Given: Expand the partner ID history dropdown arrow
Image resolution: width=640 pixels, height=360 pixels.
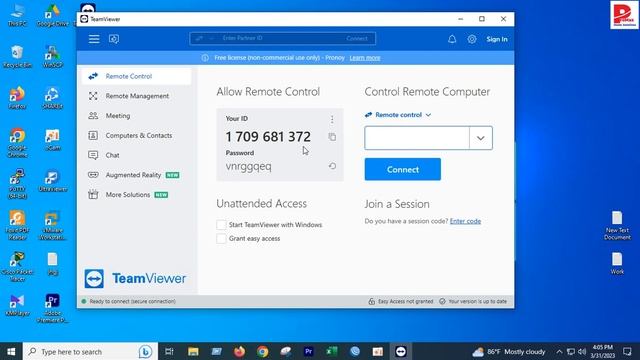Looking at the screenshot, I should click(481, 138).
